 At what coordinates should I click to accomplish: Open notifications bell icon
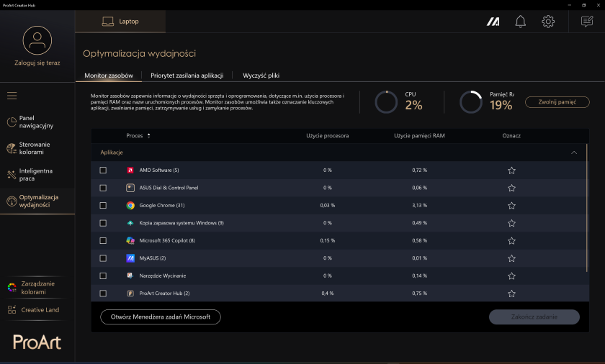click(x=520, y=22)
